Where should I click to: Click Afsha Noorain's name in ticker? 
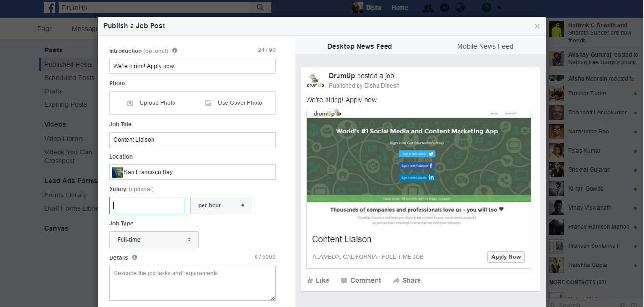pos(588,79)
